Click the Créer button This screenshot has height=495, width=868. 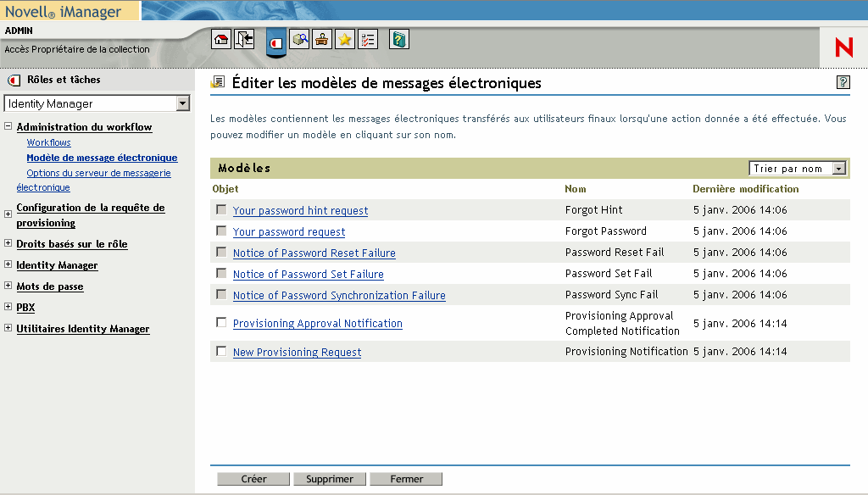pos(253,479)
